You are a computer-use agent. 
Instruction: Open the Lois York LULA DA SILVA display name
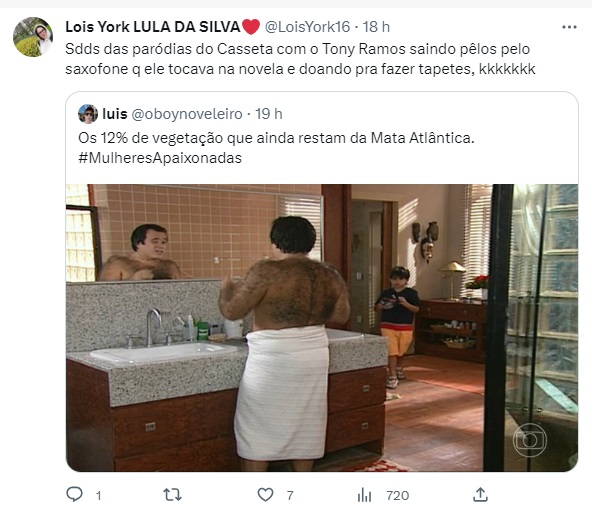[163, 27]
